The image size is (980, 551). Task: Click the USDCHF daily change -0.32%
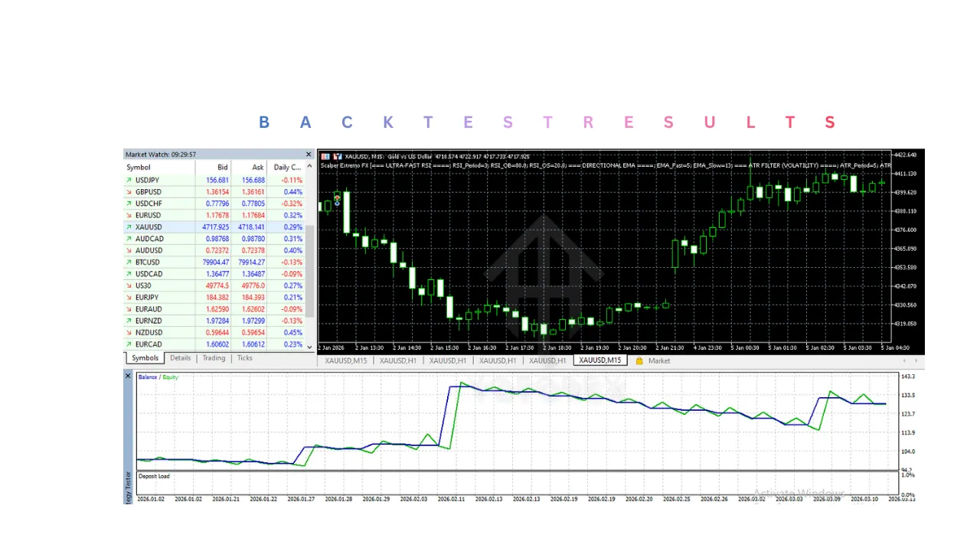(x=292, y=204)
